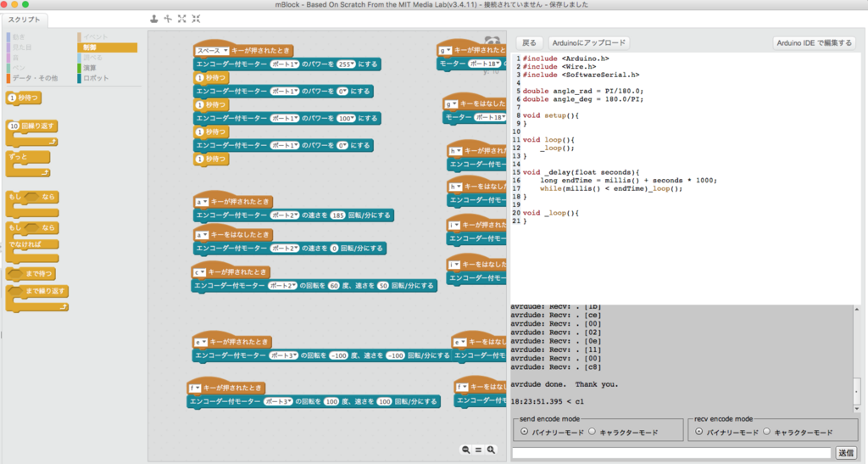The height and width of the screenshot is (464, 868).
Task: Select the grow sprite tool
Action: [x=182, y=19]
